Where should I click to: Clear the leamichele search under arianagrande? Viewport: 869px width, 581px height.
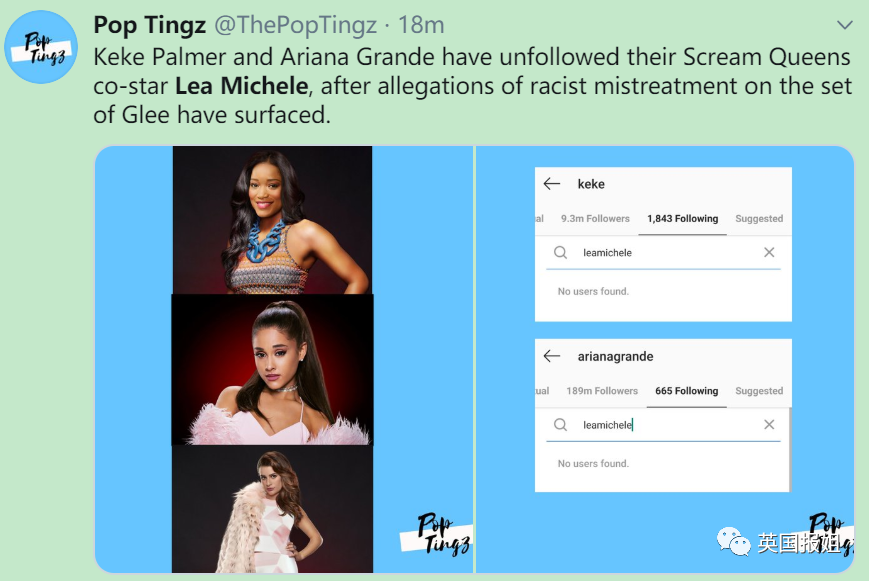(x=769, y=425)
